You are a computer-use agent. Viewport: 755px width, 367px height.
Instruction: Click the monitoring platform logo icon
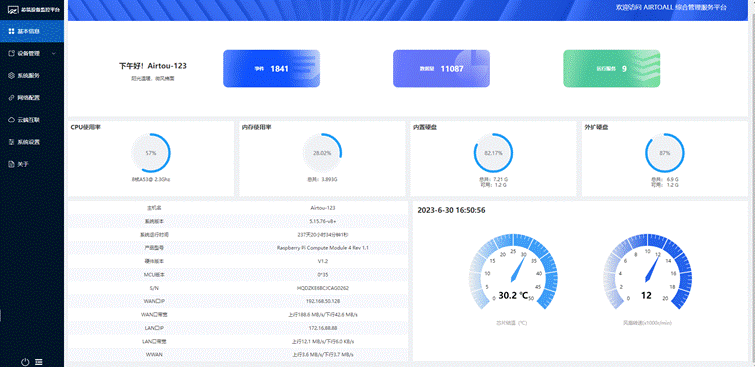coord(13,10)
